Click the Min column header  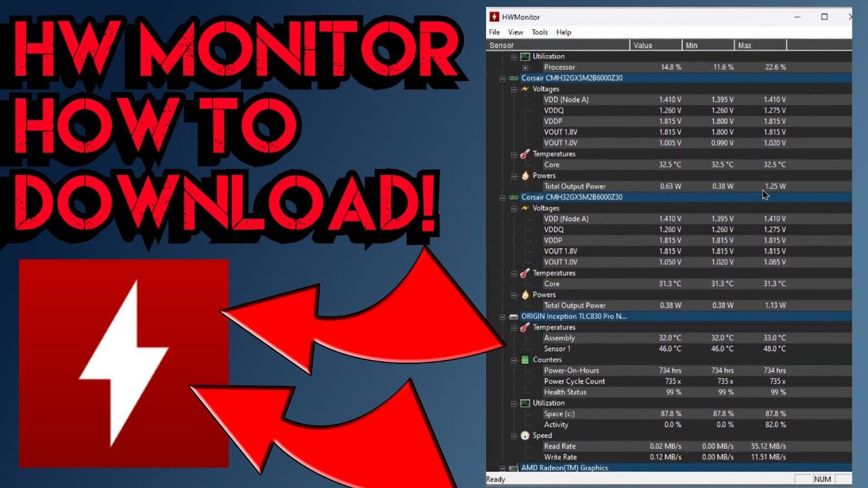point(708,45)
